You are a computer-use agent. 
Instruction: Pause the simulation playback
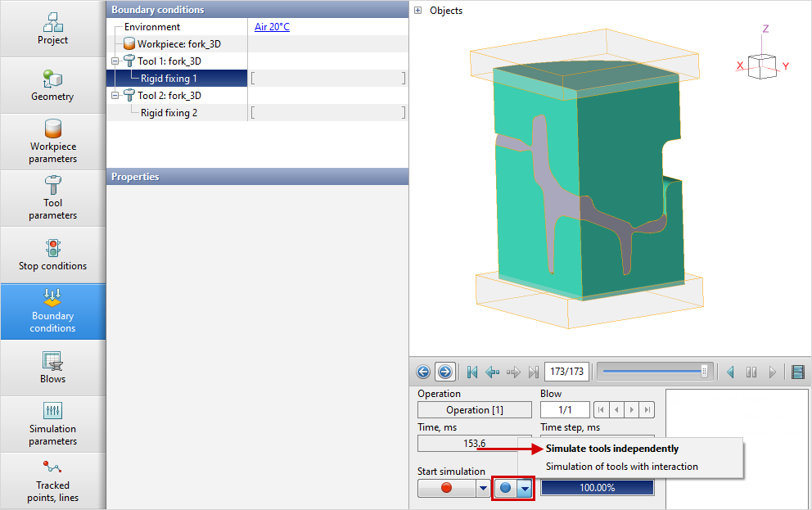751,372
